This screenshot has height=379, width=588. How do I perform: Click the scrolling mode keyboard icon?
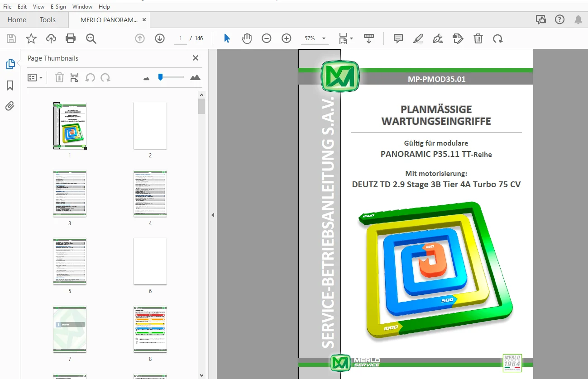(x=369, y=38)
